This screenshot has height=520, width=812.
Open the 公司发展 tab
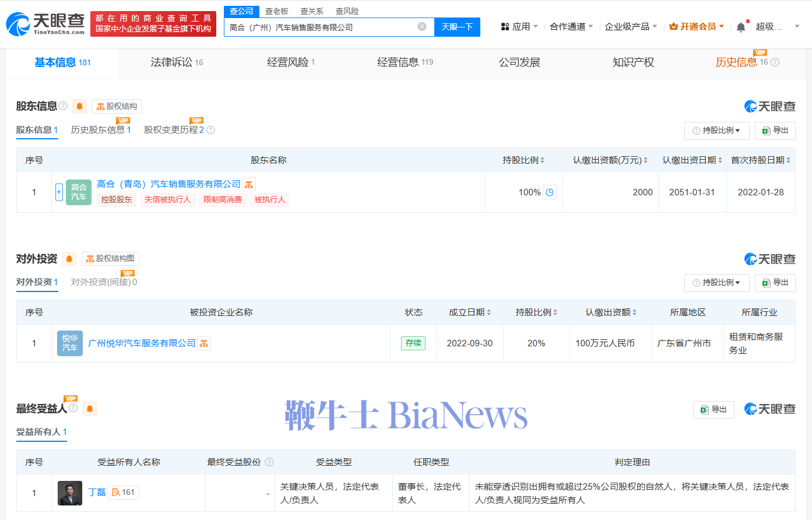click(x=519, y=62)
